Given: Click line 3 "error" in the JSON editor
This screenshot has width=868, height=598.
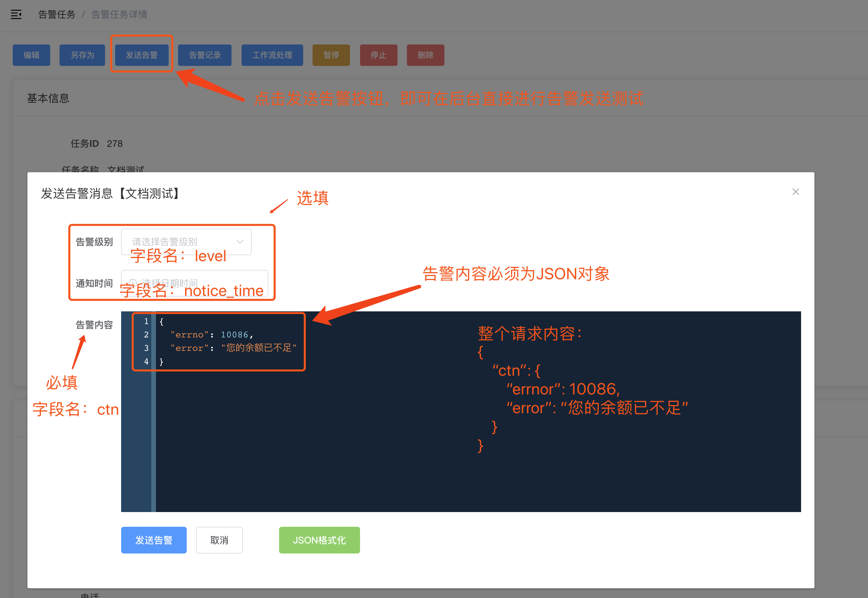Looking at the screenshot, I should click(x=190, y=348).
